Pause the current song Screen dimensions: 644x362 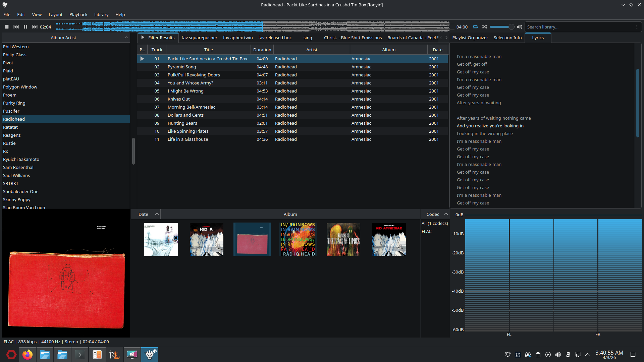[x=25, y=27]
